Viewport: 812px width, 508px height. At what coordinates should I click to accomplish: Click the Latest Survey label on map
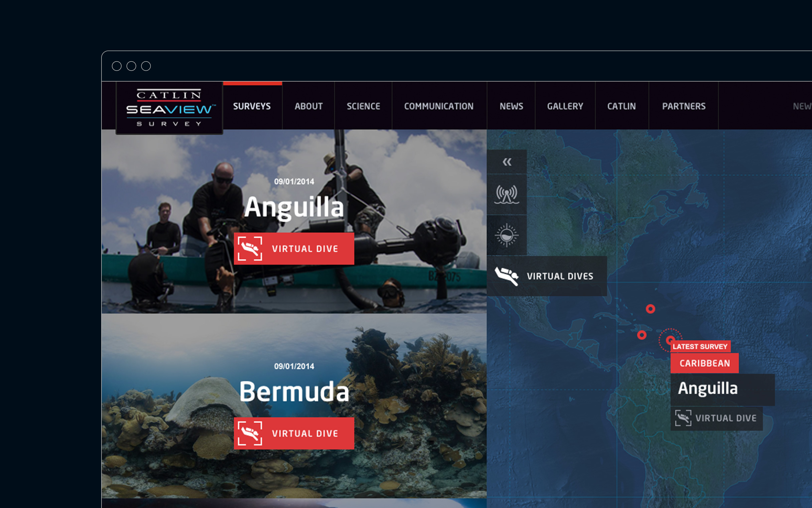tap(700, 346)
